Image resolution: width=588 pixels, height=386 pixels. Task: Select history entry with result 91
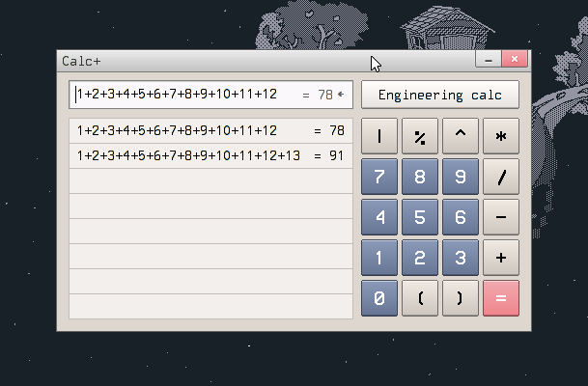pos(210,155)
